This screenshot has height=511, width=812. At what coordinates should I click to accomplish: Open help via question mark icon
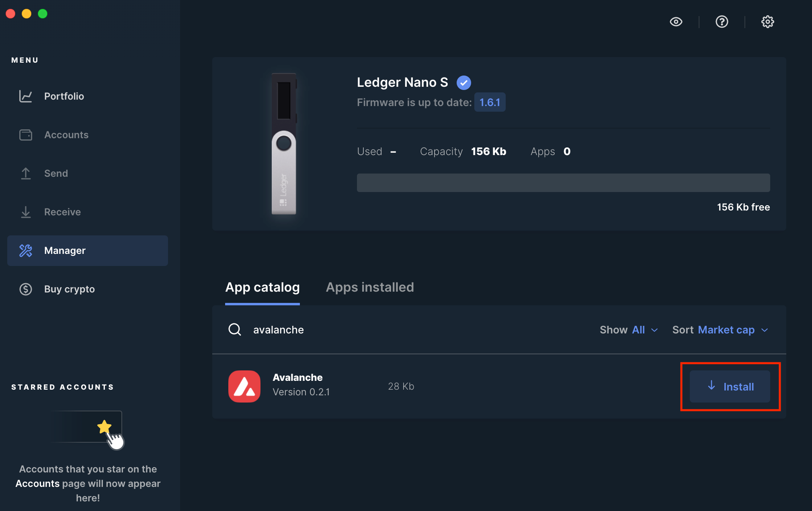(722, 22)
